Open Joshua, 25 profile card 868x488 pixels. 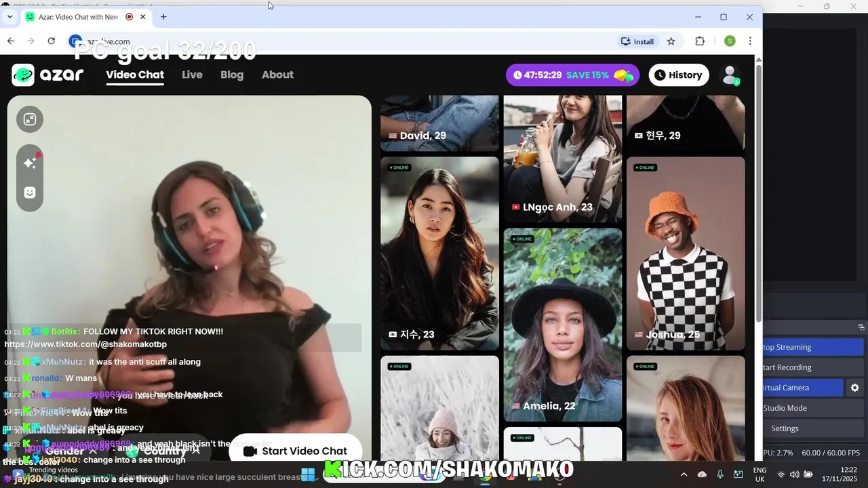click(x=686, y=253)
